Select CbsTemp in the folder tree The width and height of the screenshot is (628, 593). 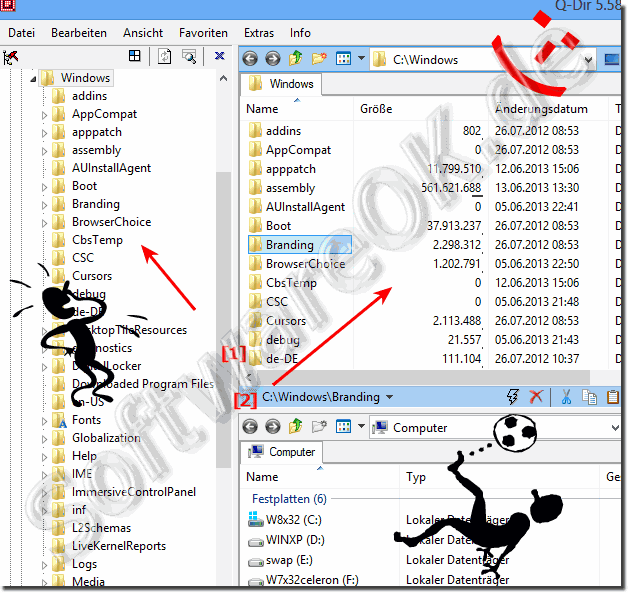tap(97, 240)
